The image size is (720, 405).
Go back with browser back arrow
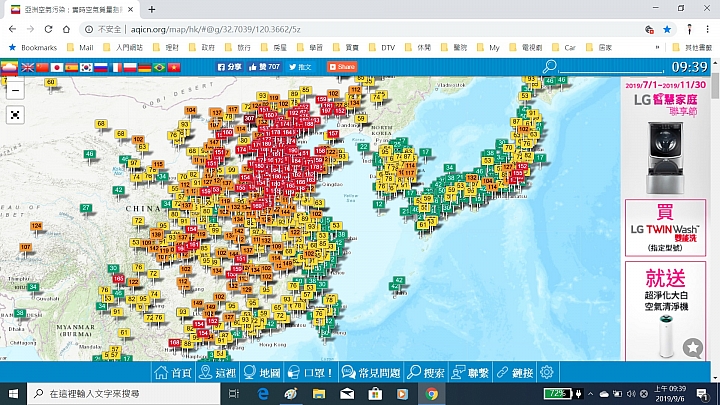coord(12,29)
